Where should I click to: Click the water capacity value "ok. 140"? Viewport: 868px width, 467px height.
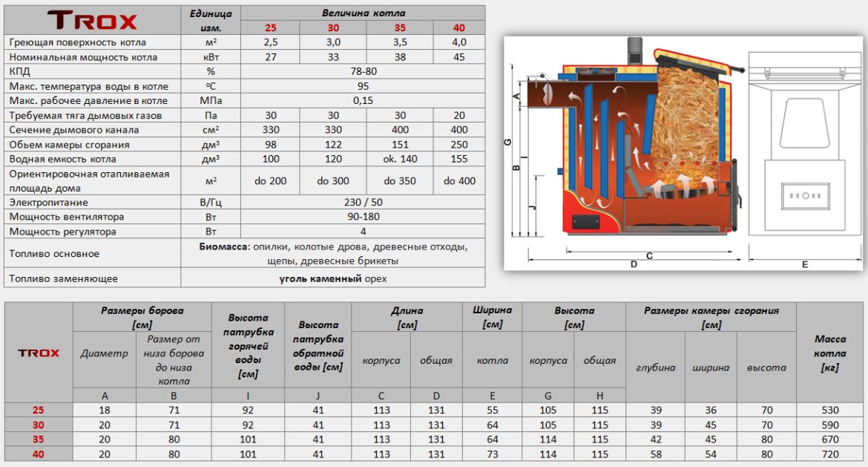400,159
